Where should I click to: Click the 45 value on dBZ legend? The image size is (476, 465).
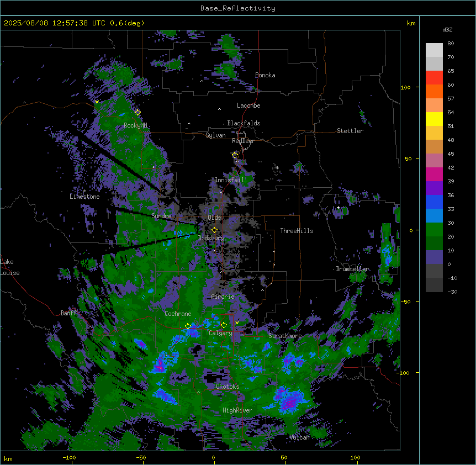pyautogui.click(x=451, y=154)
